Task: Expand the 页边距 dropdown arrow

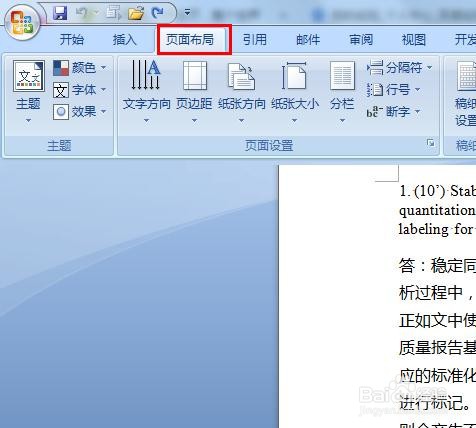Action: (194, 120)
